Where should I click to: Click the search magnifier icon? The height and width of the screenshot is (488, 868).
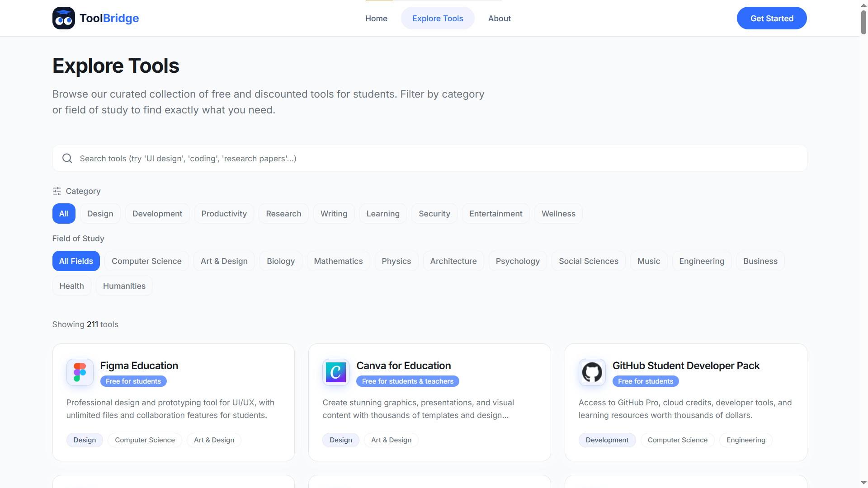coord(67,158)
